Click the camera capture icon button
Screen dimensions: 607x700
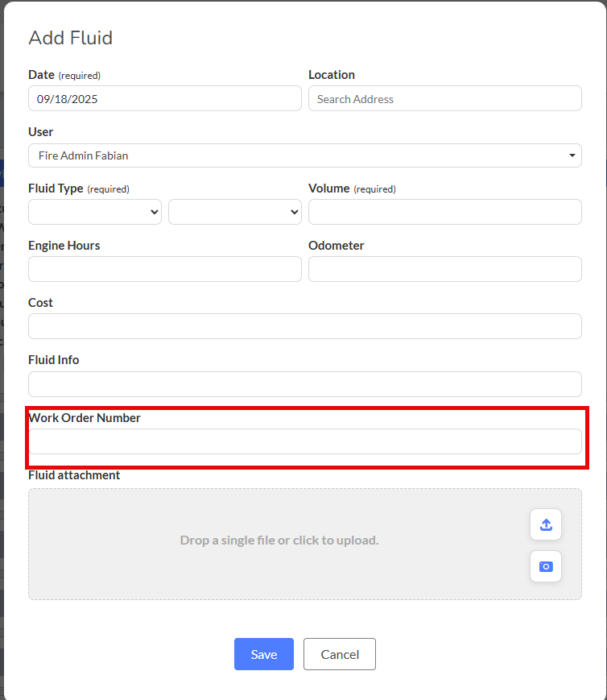pyautogui.click(x=546, y=566)
